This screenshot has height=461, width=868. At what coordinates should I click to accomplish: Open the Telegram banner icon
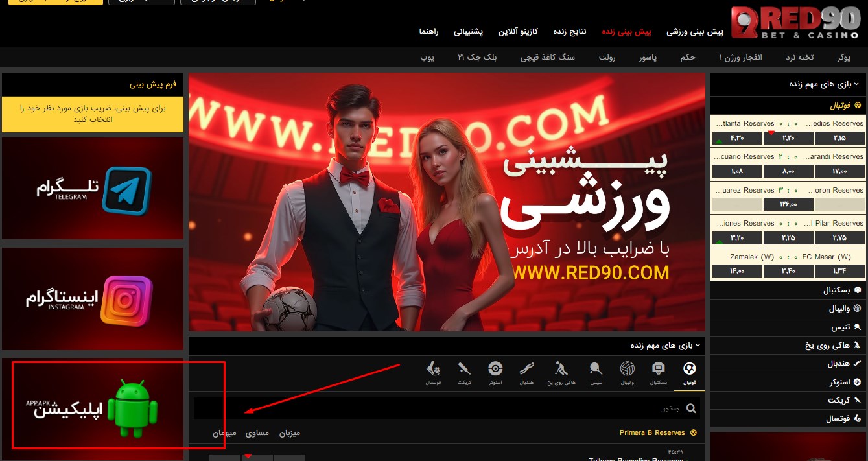(126, 191)
